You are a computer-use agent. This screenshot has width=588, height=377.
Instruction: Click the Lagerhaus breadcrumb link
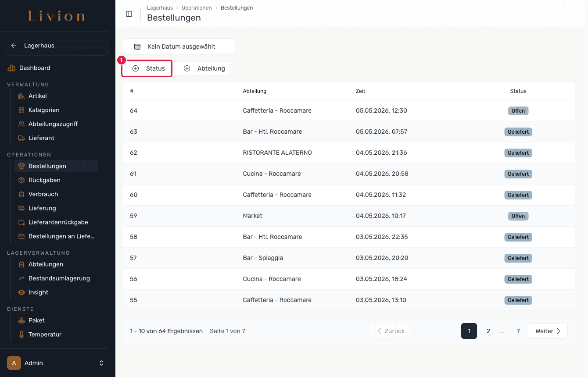(160, 8)
